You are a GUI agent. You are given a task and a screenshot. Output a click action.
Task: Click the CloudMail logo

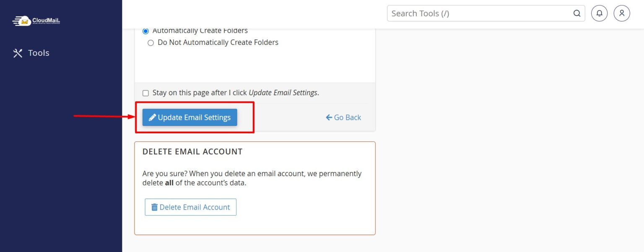[x=36, y=21]
